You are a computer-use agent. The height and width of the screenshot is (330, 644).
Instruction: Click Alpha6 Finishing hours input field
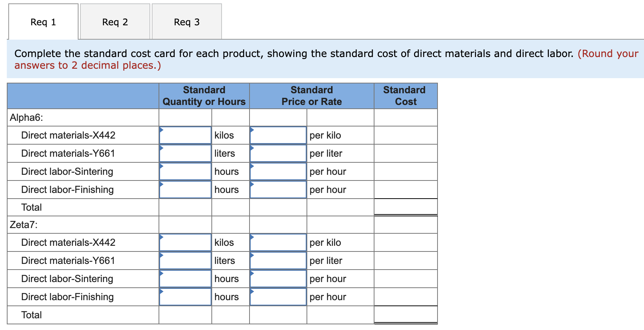(x=185, y=190)
